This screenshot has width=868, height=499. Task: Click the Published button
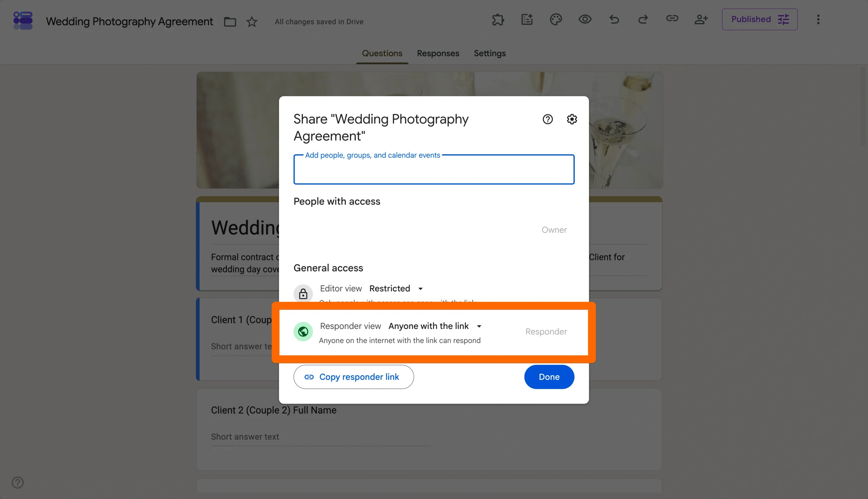coord(759,19)
